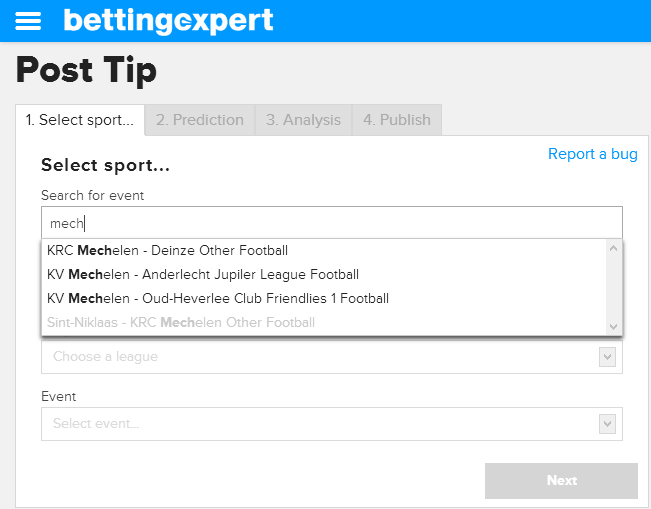
Task: Focus the Search for event field
Action: (332, 223)
